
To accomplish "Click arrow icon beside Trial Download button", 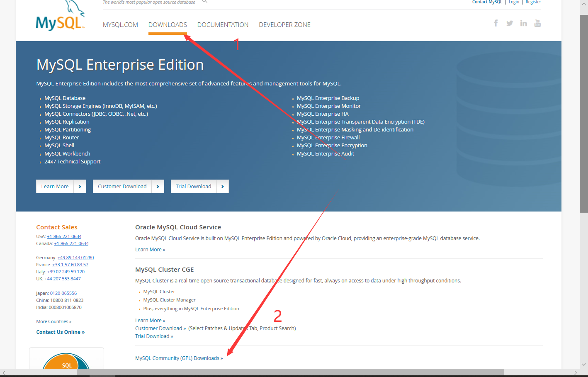I will (x=223, y=187).
